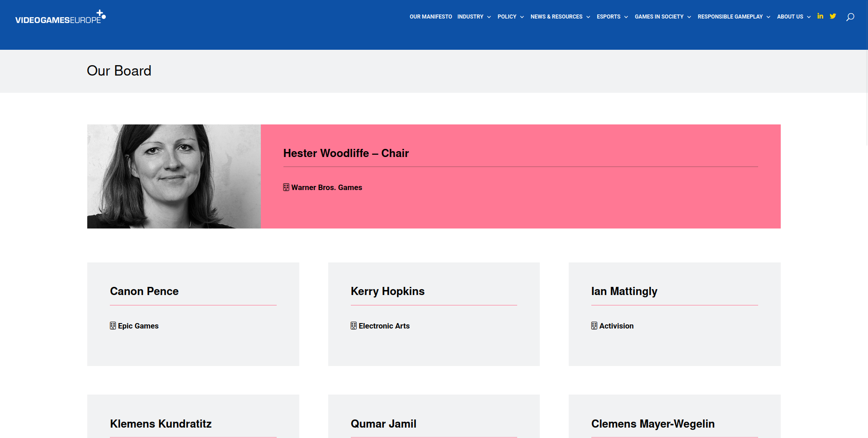Screen dimensions: 868x438
Task: Select the Klemens Kundratitz name
Action: click(x=161, y=424)
